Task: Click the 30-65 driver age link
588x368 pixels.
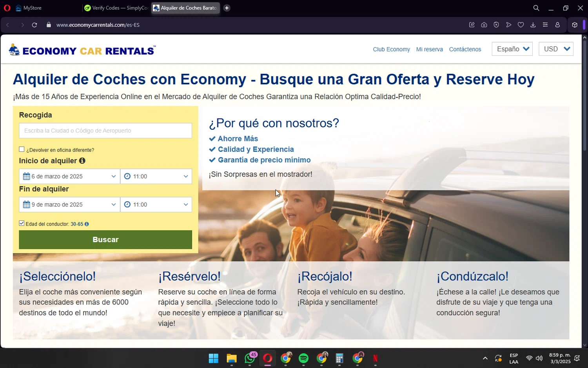Action: tap(77, 224)
